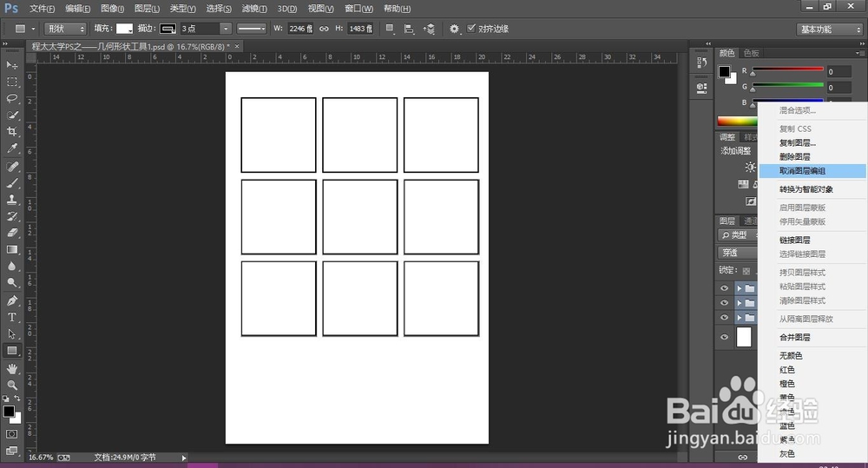The image size is (868, 468).
Task: Open the History panel icon
Action: click(x=701, y=63)
